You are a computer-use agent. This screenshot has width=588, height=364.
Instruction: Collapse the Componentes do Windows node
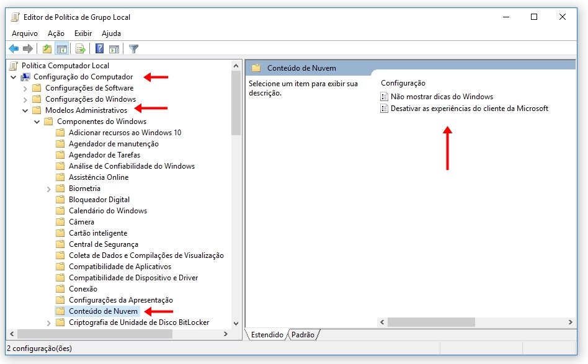(x=37, y=122)
